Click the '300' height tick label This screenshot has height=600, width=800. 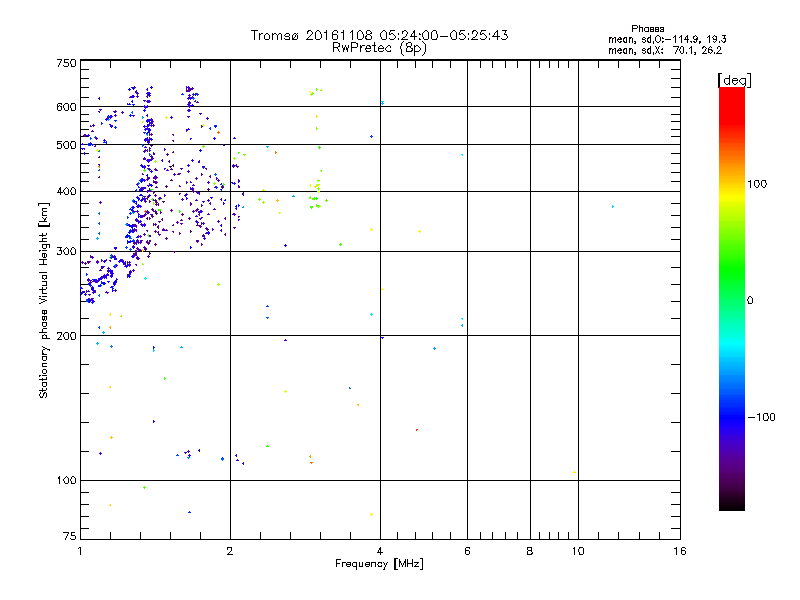coord(66,252)
